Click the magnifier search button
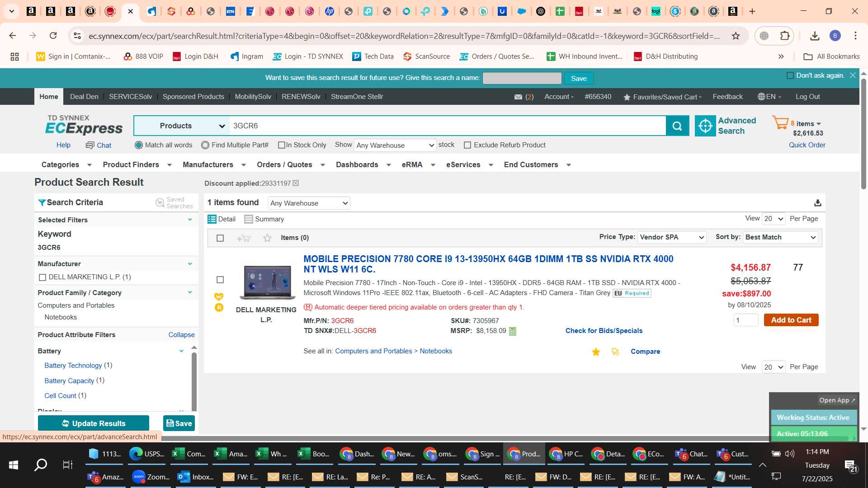The image size is (868, 488). pyautogui.click(x=677, y=126)
